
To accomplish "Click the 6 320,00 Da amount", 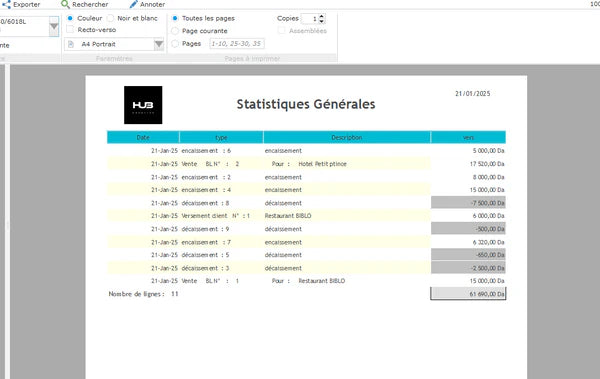I will pyautogui.click(x=488, y=242).
